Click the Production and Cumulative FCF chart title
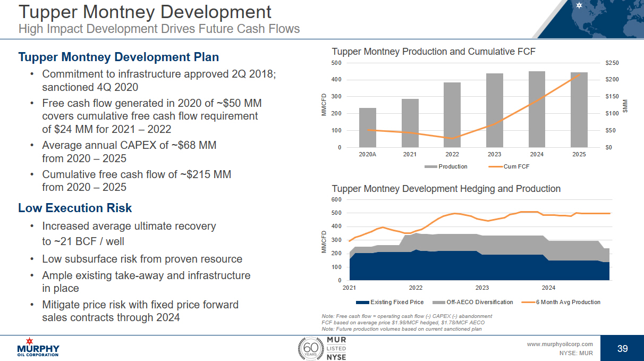Viewport: 644px width, 361px height. pyautogui.click(x=434, y=52)
